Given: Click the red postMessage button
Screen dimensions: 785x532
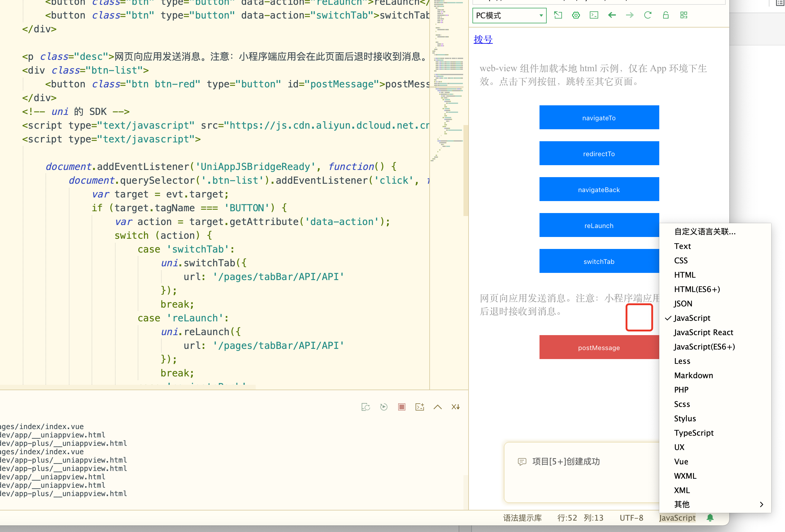Looking at the screenshot, I should click(x=598, y=347).
